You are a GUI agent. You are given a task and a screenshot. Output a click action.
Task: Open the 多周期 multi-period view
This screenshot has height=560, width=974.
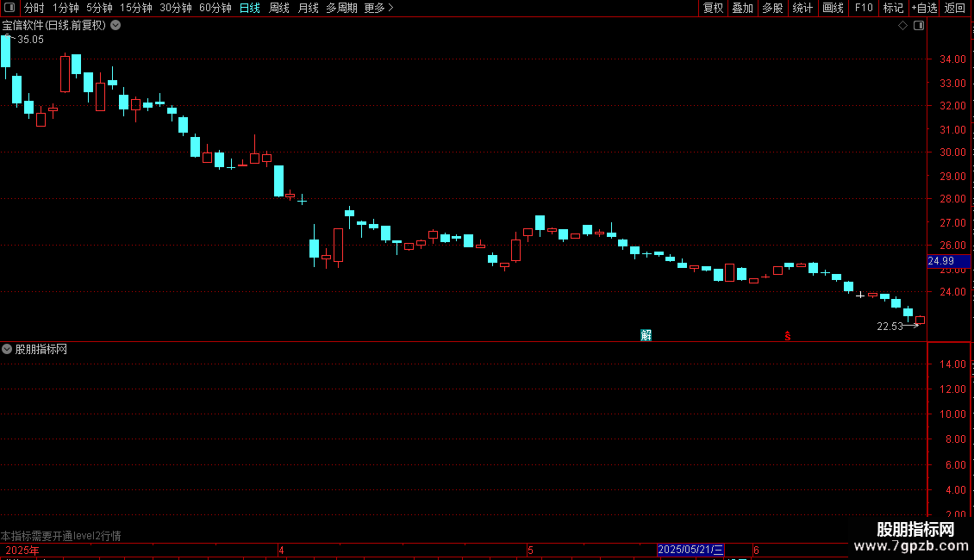tap(341, 8)
